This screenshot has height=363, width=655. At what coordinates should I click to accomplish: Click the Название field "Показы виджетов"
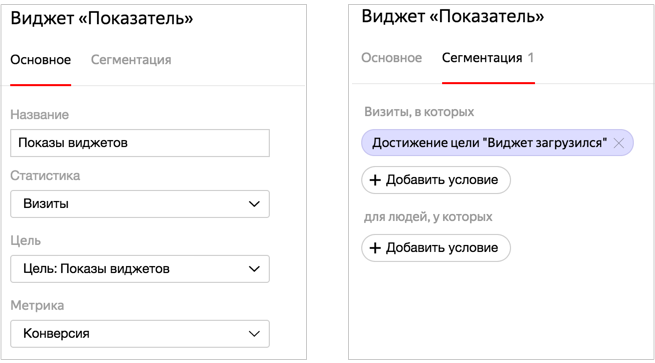coord(140,143)
